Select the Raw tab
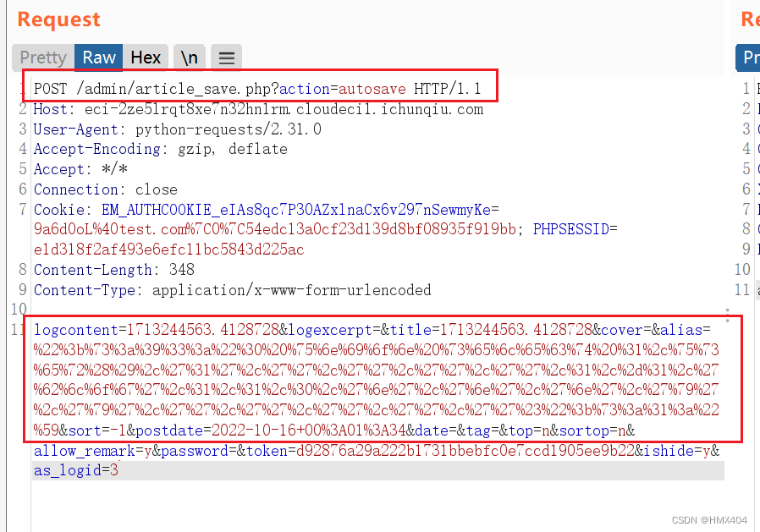The height and width of the screenshot is (532, 760). pyautogui.click(x=97, y=58)
